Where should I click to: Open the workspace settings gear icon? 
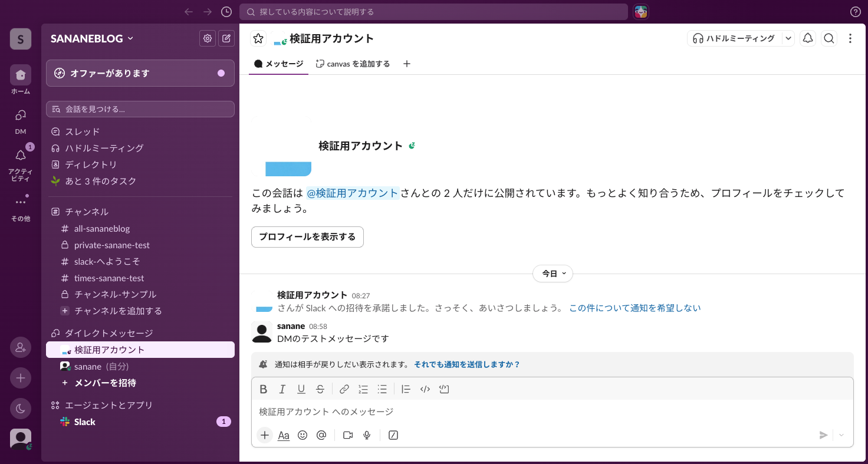[x=208, y=38]
